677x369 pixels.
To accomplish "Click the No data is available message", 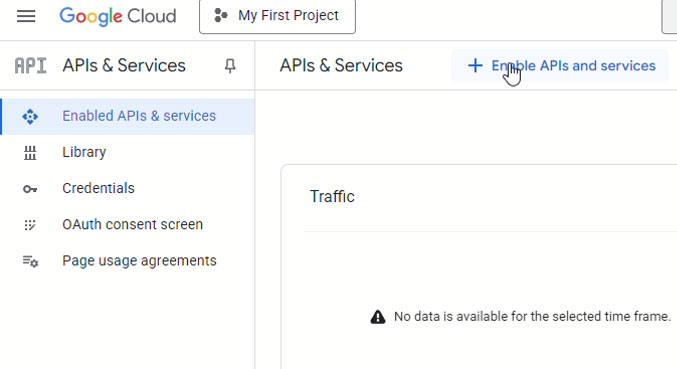I will point(532,317).
